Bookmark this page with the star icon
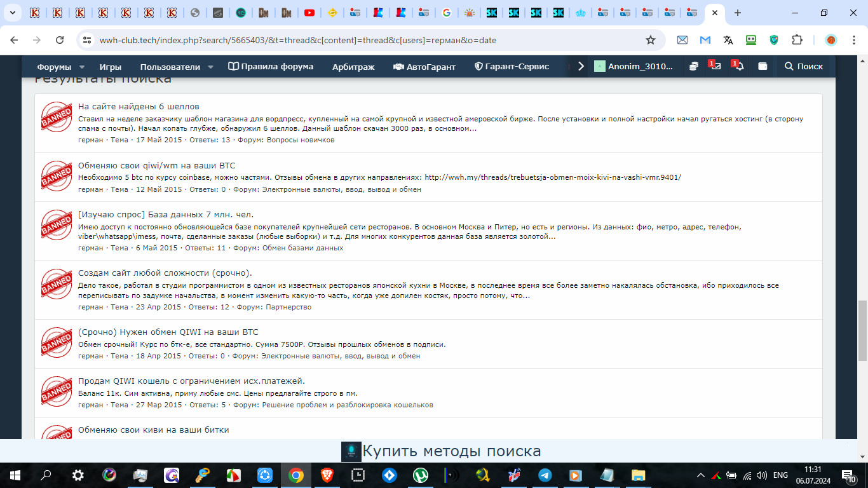Image resolution: width=868 pixels, height=488 pixels. click(650, 40)
